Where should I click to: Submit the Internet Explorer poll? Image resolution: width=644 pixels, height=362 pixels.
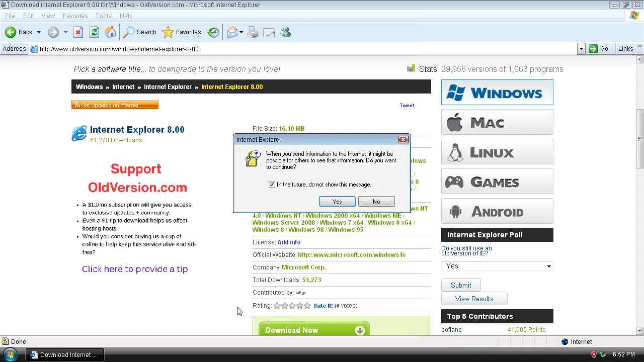click(461, 285)
